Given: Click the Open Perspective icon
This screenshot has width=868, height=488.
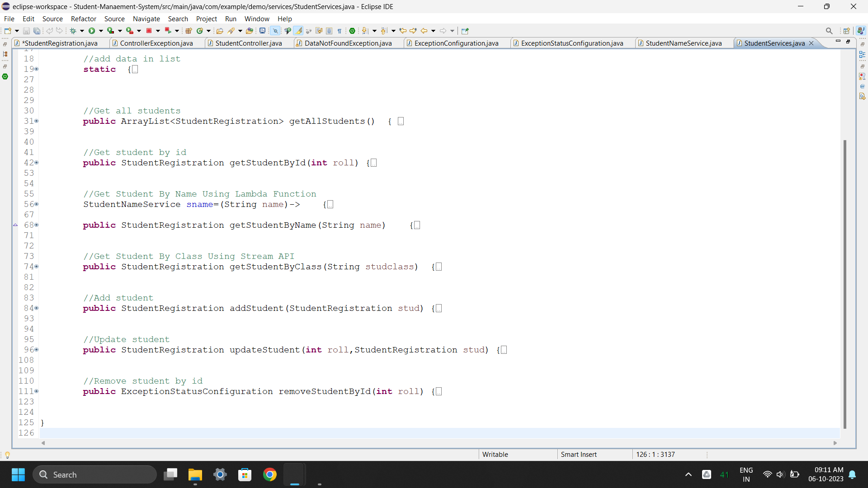Looking at the screenshot, I should 846,31.
